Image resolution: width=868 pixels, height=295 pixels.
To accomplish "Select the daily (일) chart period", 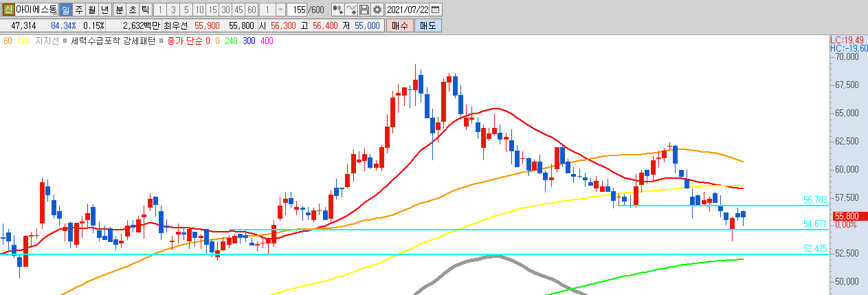I will coord(65,10).
